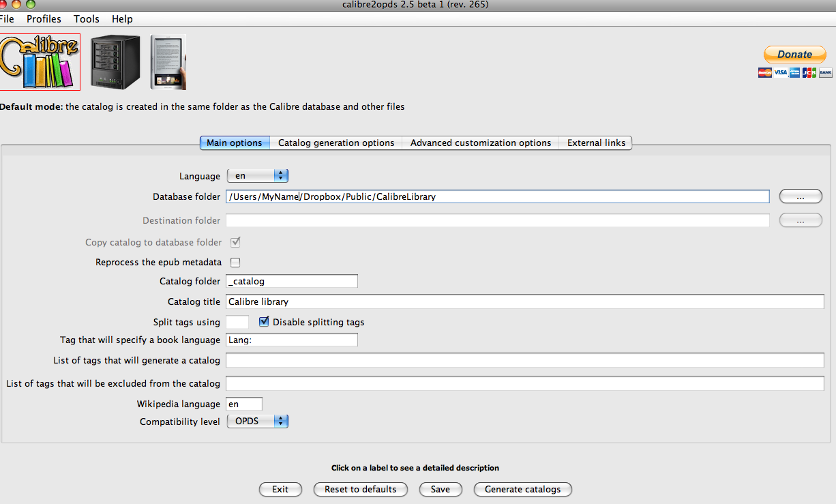Browse for the Database folder
Viewport: 836px width, 504px height.
tap(801, 196)
